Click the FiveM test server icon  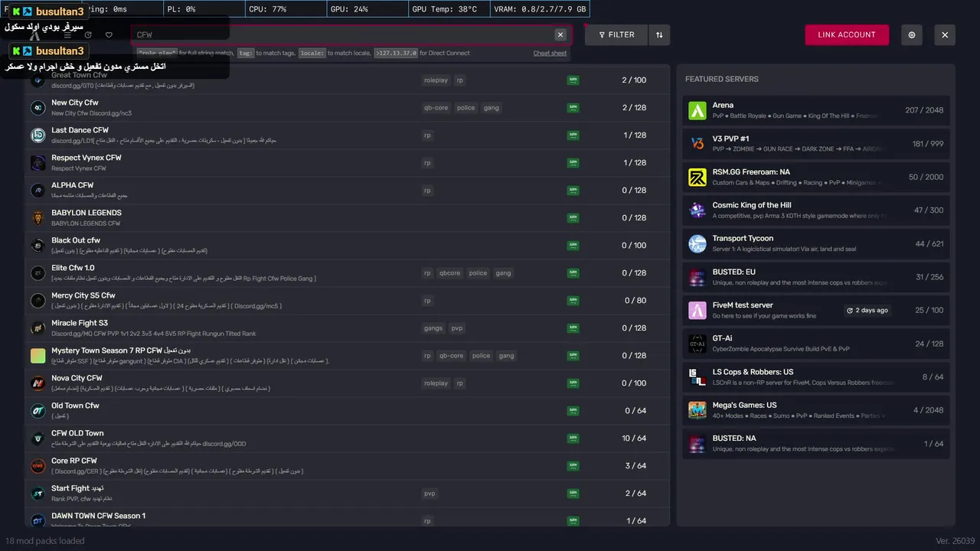point(697,310)
